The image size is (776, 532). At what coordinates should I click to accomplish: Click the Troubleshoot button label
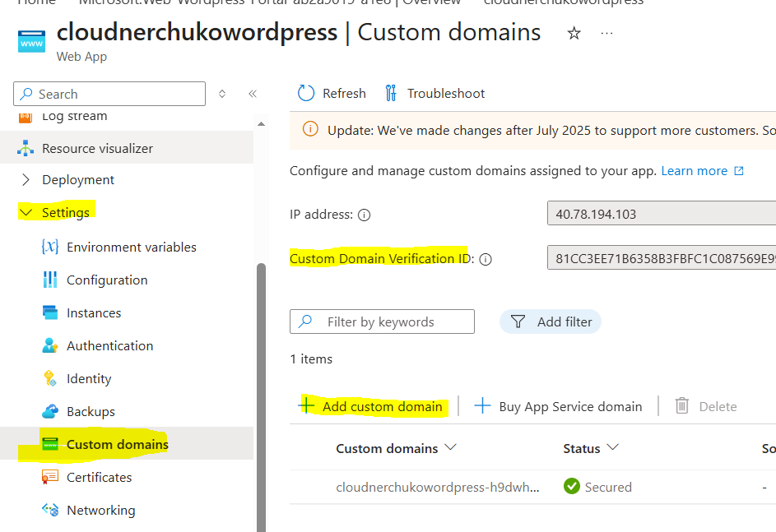click(x=446, y=94)
